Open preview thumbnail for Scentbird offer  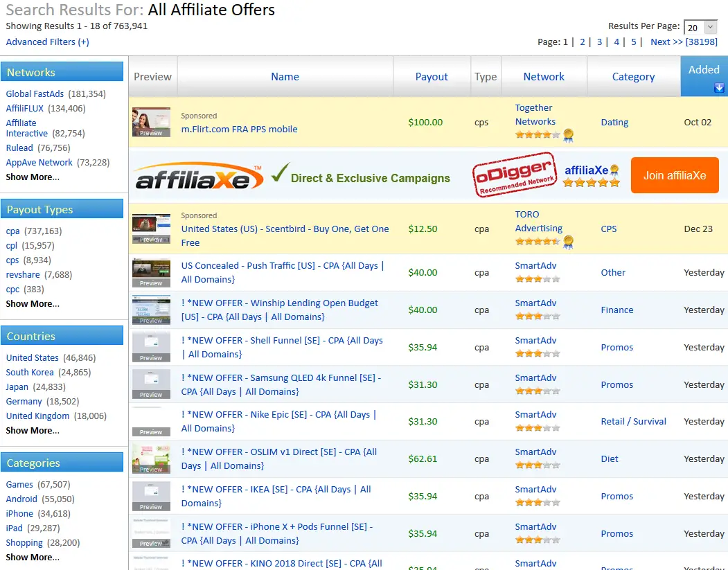(x=151, y=229)
